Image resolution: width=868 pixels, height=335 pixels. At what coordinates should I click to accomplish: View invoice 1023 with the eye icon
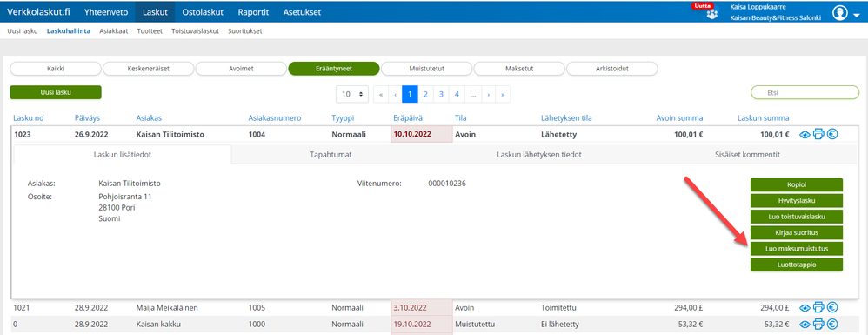pos(805,134)
